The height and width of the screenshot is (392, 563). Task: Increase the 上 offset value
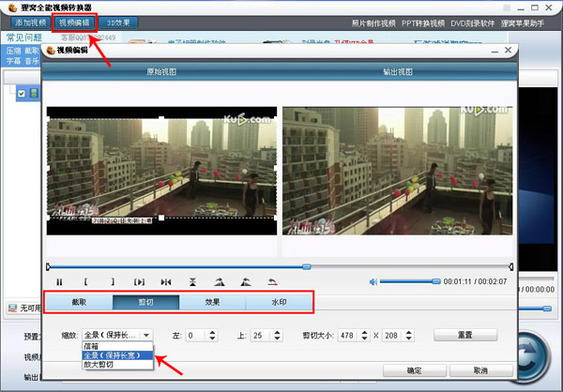pyautogui.click(x=277, y=333)
